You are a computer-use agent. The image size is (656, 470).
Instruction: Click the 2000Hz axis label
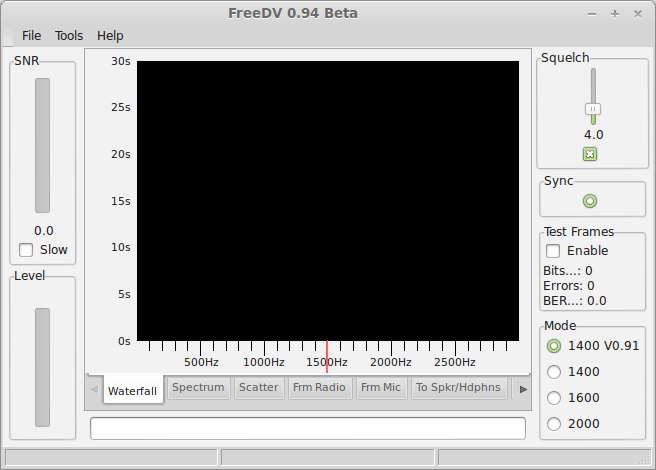click(x=391, y=362)
